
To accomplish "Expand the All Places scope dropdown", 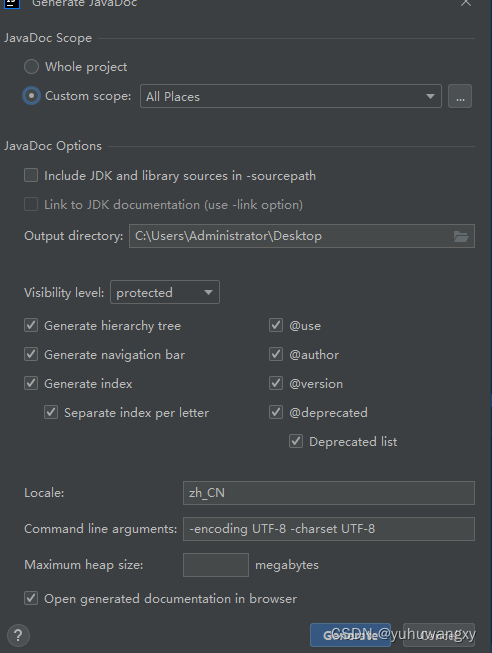I will coord(291,96).
